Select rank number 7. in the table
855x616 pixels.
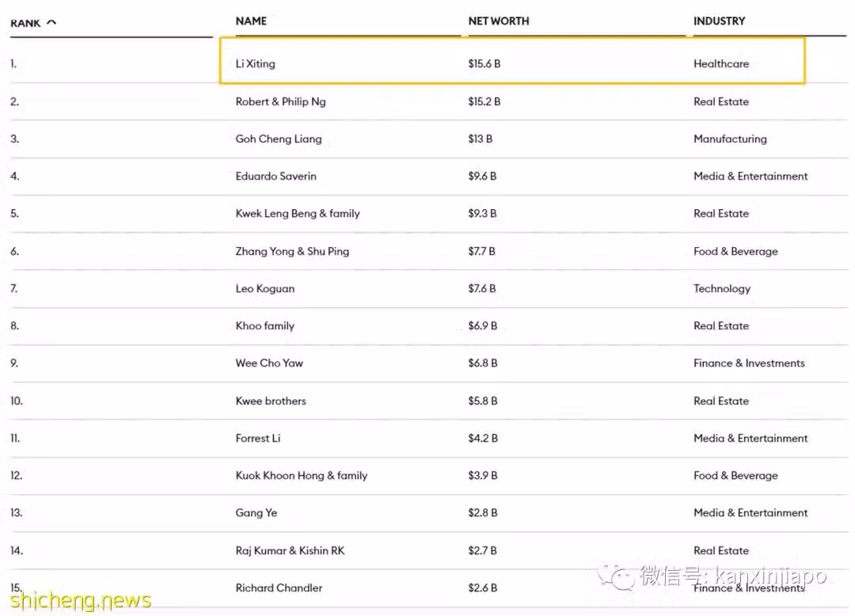tap(14, 288)
